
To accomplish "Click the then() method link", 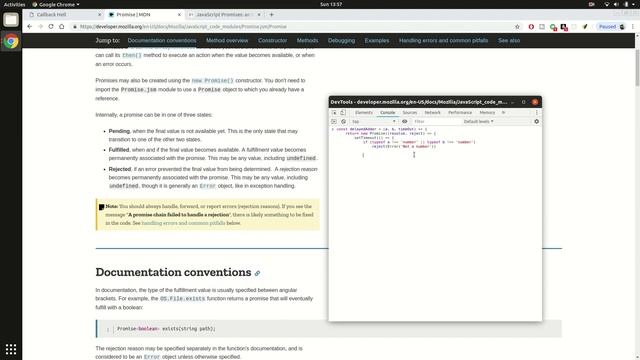I will pos(132,55).
